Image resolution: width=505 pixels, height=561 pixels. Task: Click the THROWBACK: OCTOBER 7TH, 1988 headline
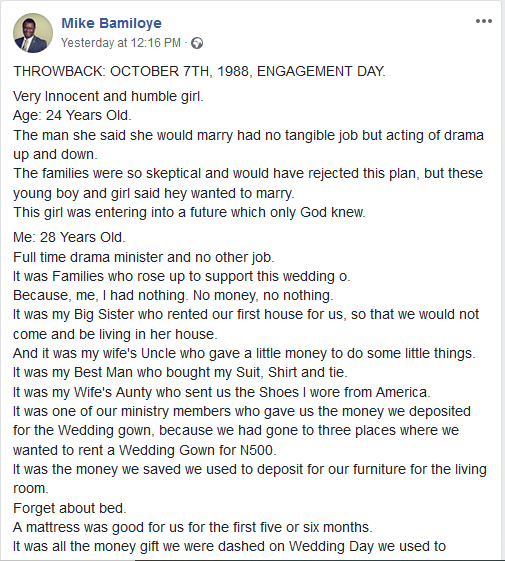(x=199, y=71)
